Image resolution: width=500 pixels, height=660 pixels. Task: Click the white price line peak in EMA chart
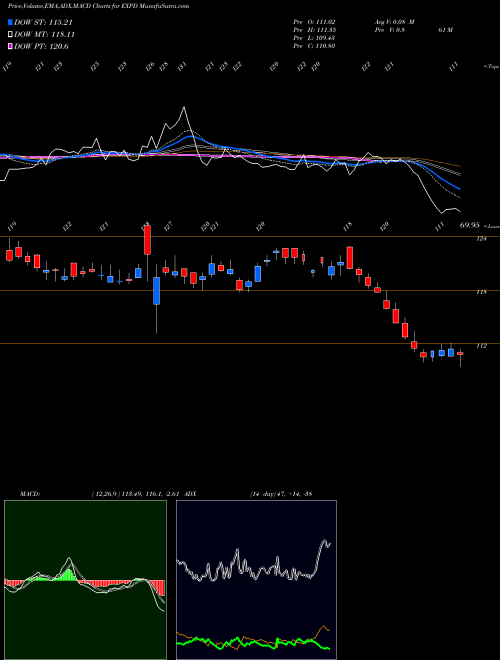(184, 108)
